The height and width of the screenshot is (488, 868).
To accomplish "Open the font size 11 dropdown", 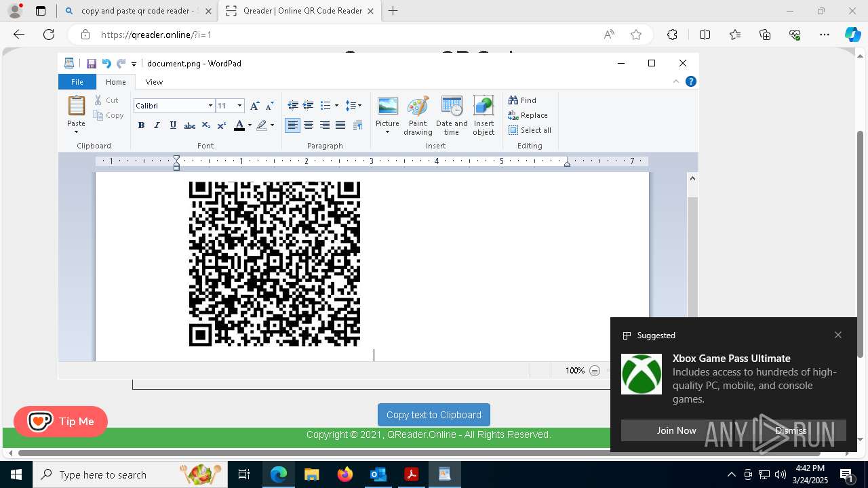I will tap(239, 106).
